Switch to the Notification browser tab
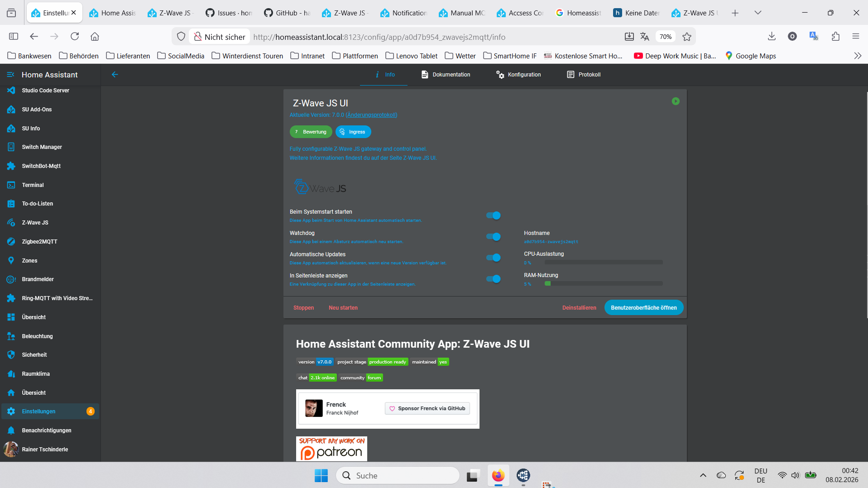This screenshot has height=488, width=868. click(404, 13)
